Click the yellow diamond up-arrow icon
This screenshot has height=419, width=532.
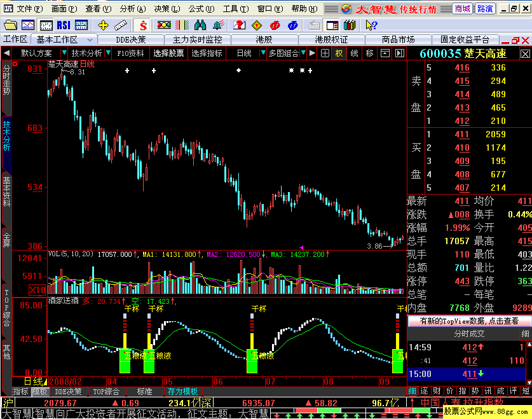tap(257, 25)
